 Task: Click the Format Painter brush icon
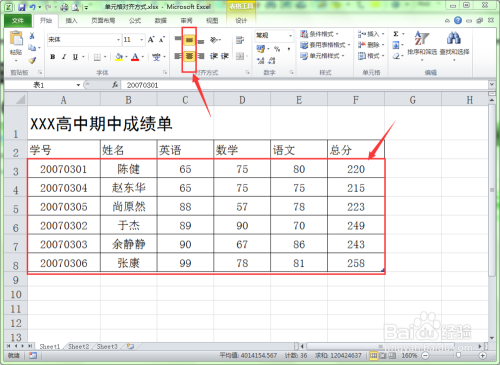pyautogui.click(x=32, y=60)
